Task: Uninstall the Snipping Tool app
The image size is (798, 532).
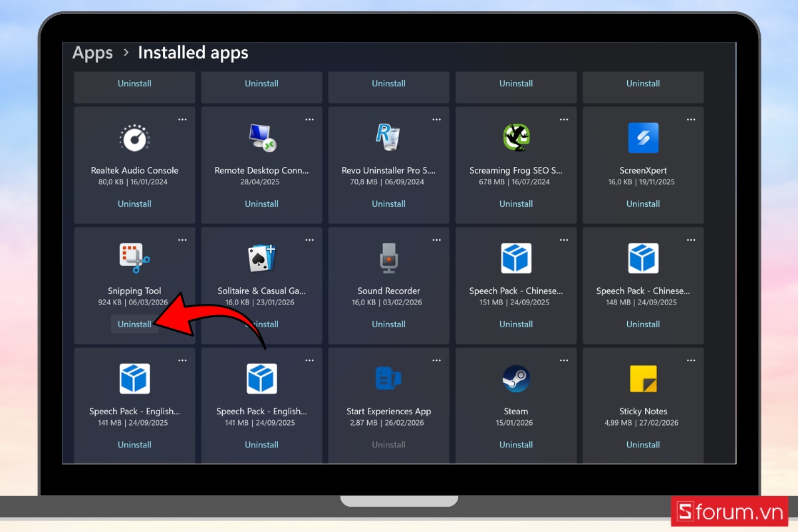Action: click(134, 324)
